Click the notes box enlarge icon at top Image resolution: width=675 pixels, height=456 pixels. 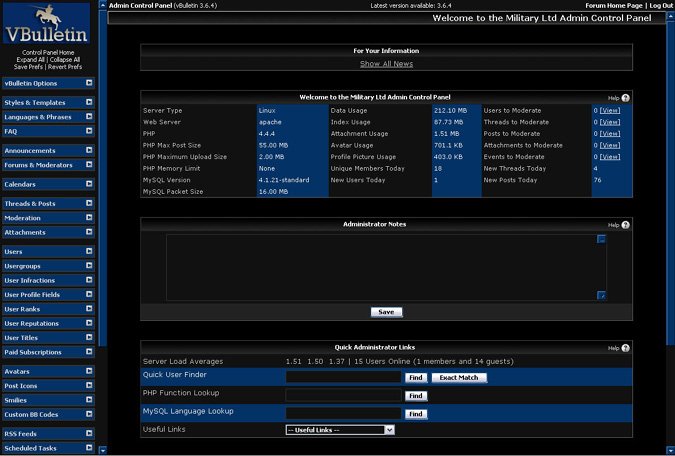tap(601, 239)
